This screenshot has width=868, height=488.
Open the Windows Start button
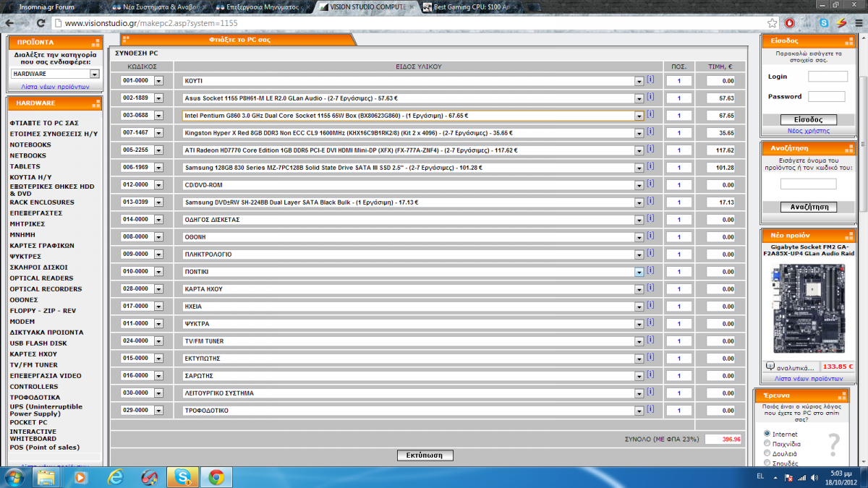[x=14, y=477]
